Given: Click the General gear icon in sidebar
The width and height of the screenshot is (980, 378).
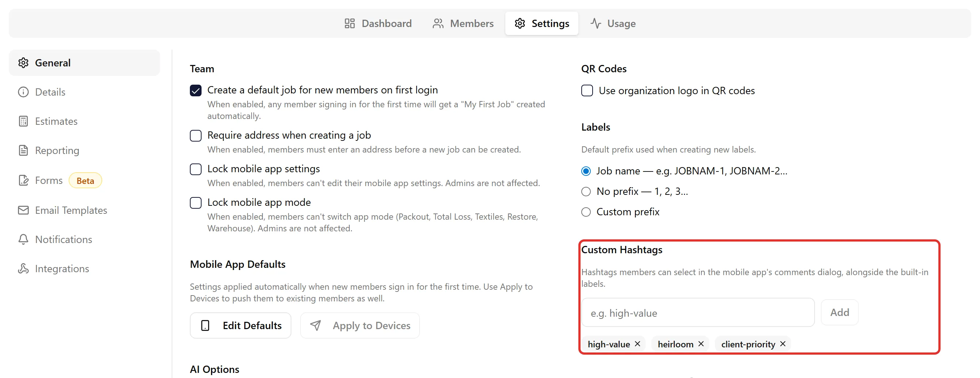Looking at the screenshot, I should coord(24,63).
